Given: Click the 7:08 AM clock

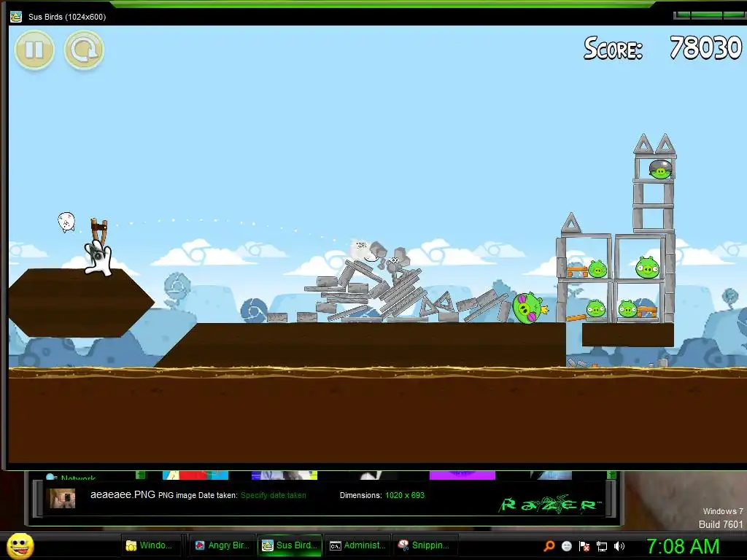Looking at the screenshot, I should 683,546.
